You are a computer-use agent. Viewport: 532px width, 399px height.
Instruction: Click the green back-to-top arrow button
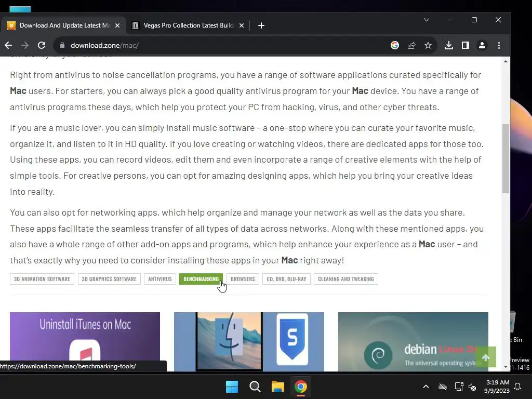[486, 357]
